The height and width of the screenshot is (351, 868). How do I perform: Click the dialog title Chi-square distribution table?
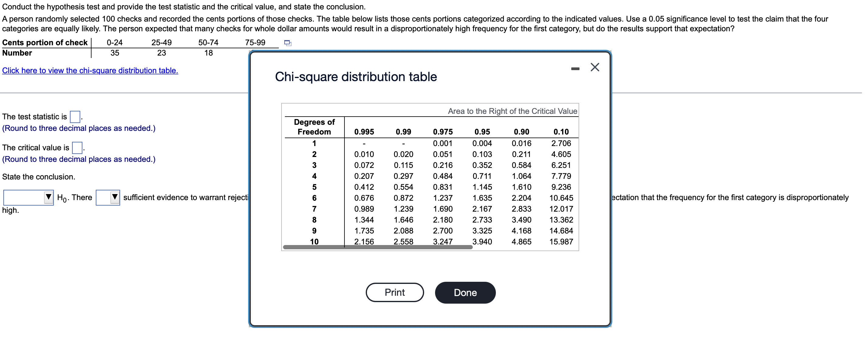click(356, 77)
